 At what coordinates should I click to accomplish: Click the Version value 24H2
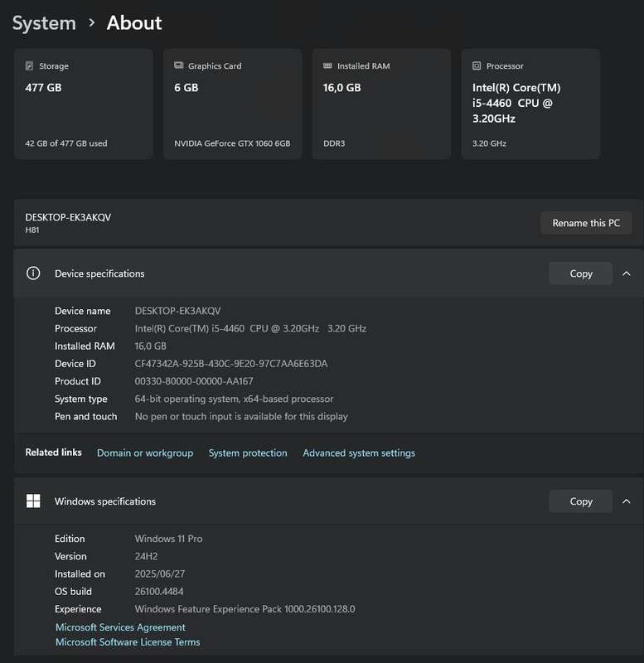146,556
